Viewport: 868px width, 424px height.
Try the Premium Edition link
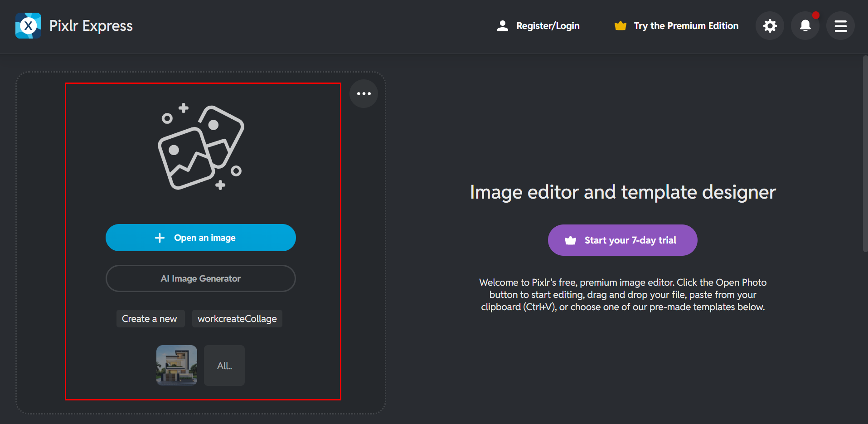tap(686, 26)
